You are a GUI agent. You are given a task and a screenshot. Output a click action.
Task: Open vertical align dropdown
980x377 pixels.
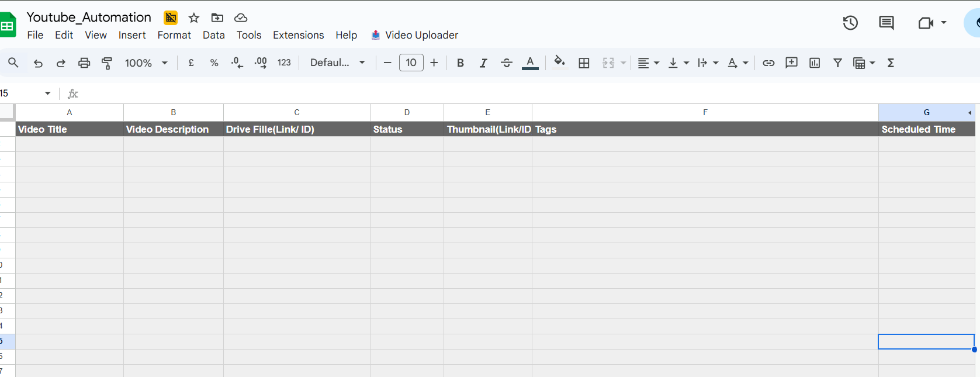tap(678, 63)
